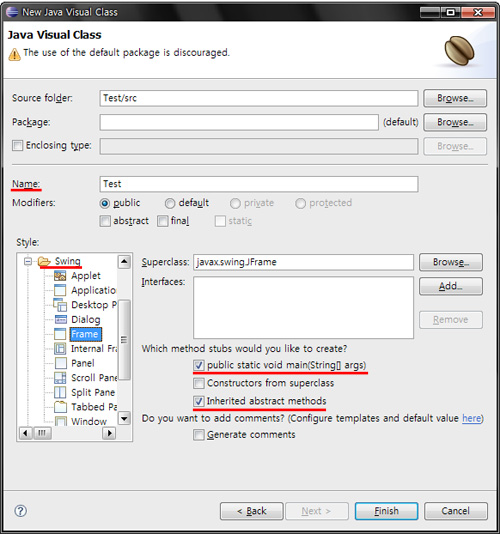This screenshot has height=534, width=500.
Task: Select the Window style
Action: 89,421
